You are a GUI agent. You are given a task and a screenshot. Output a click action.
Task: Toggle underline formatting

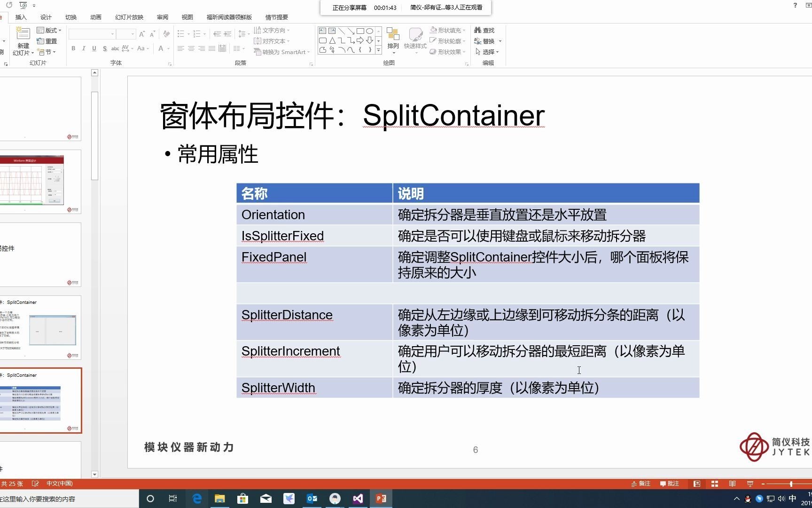pos(94,48)
